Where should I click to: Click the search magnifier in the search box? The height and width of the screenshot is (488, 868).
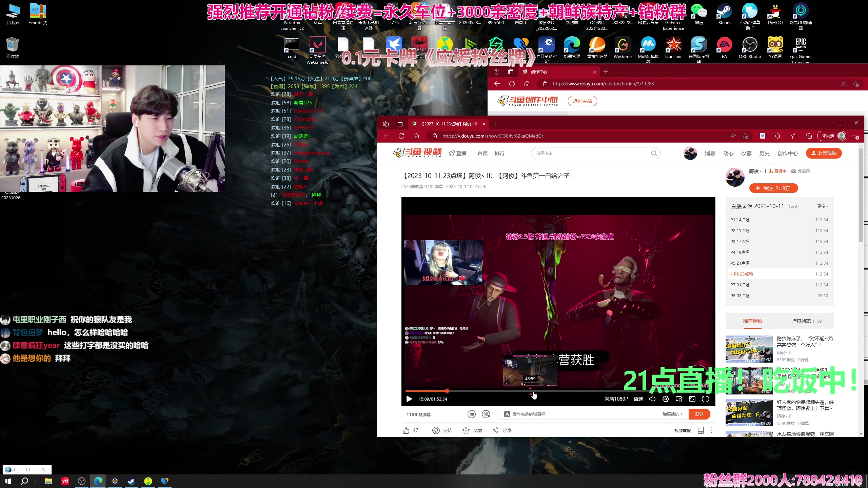654,153
